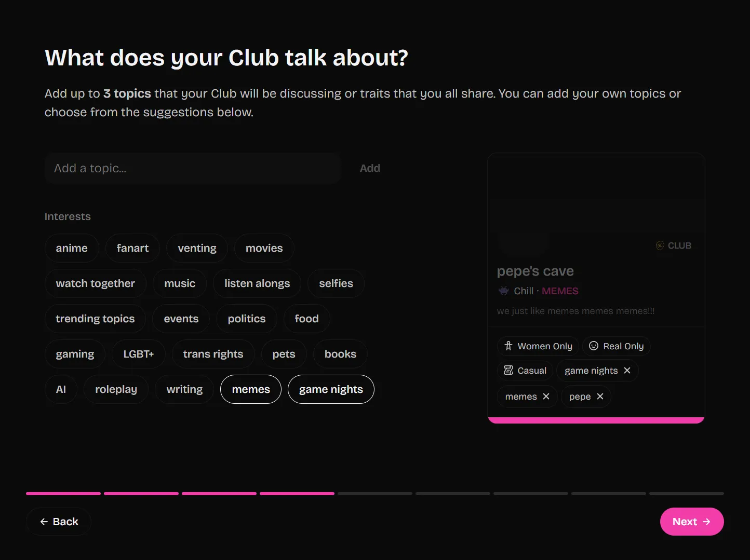Select the venting topic chip
Viewport: 750px width, 560px height.
(197, 248)
